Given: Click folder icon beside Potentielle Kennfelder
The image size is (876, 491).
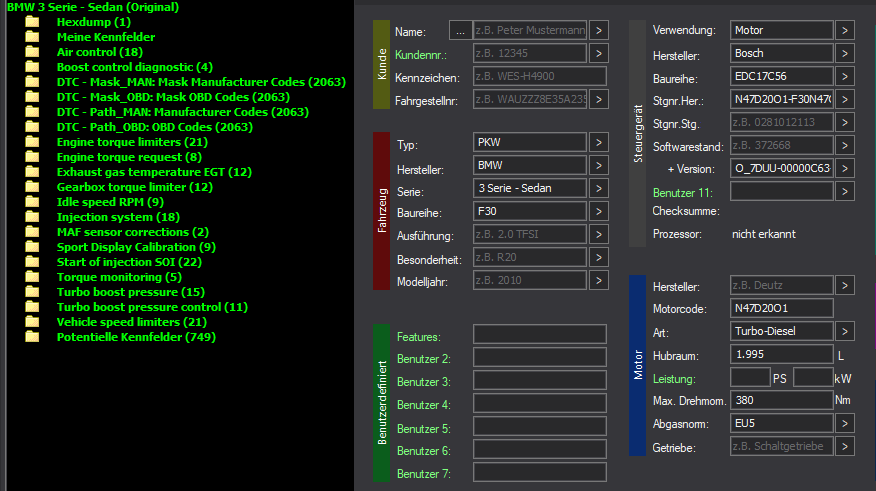Looking at the screenshot, I should [x=32, y=337].
